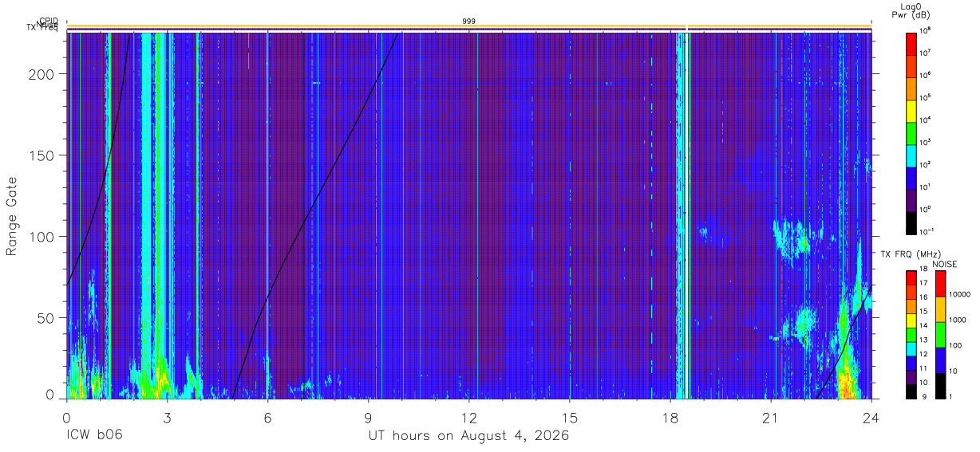Click the cyan segment of the TX FRQ colorbar
The width and height of the screenshot is (980, 452).
pos(911,348)
